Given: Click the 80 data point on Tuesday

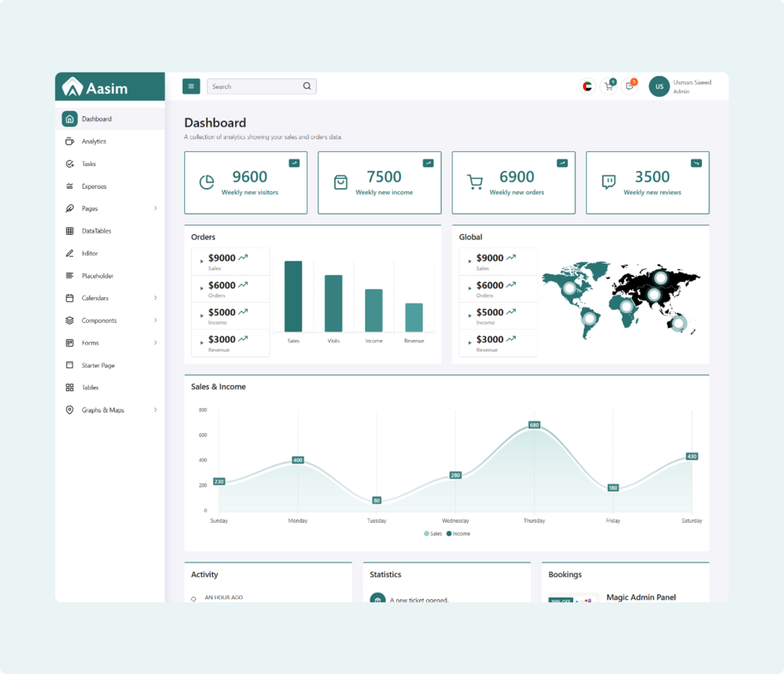Looking at the screenshot, I should coord(377,501).
